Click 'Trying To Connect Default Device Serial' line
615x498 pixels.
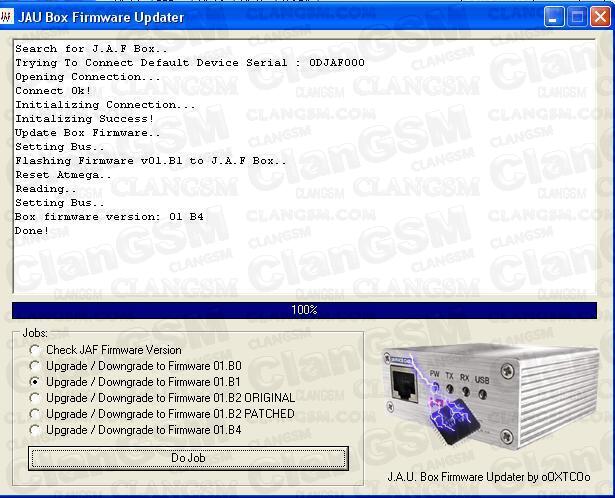click(x=190, y=63)
